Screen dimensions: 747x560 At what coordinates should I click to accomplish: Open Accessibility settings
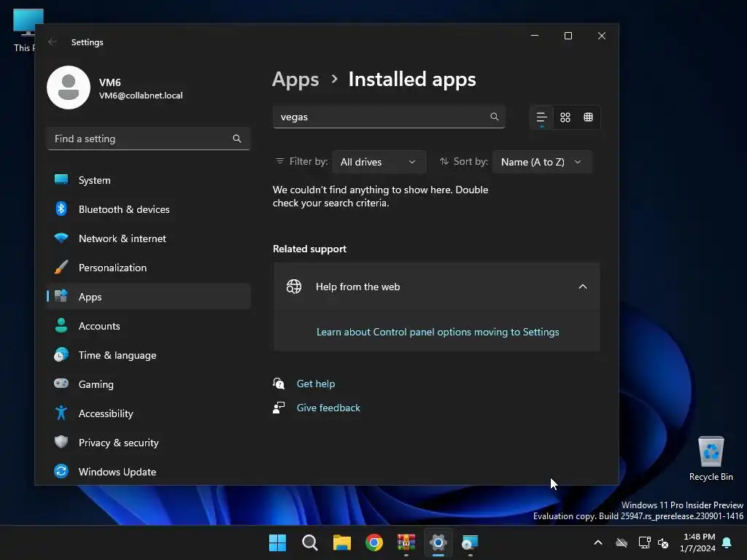[149, 413]
